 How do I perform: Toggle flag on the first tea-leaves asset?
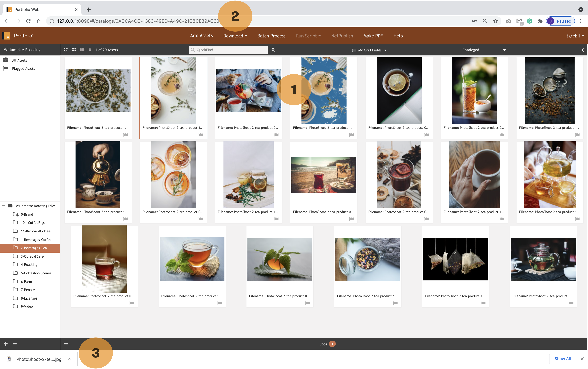[126, 135]
